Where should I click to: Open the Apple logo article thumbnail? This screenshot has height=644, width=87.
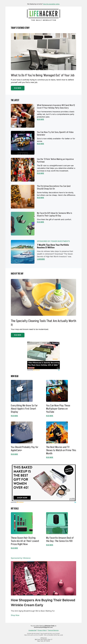coord(22,391)
